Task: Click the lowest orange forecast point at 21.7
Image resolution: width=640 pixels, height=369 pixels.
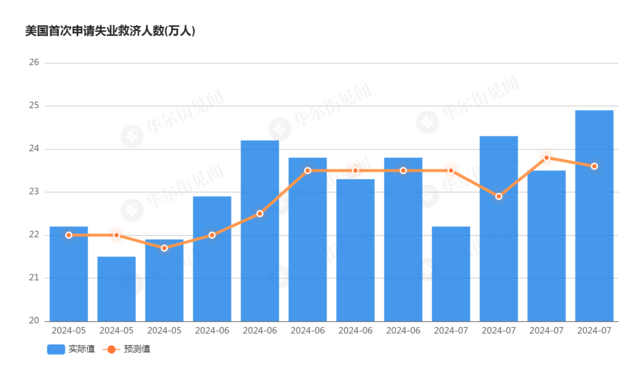Action: [x=164, y=248]
